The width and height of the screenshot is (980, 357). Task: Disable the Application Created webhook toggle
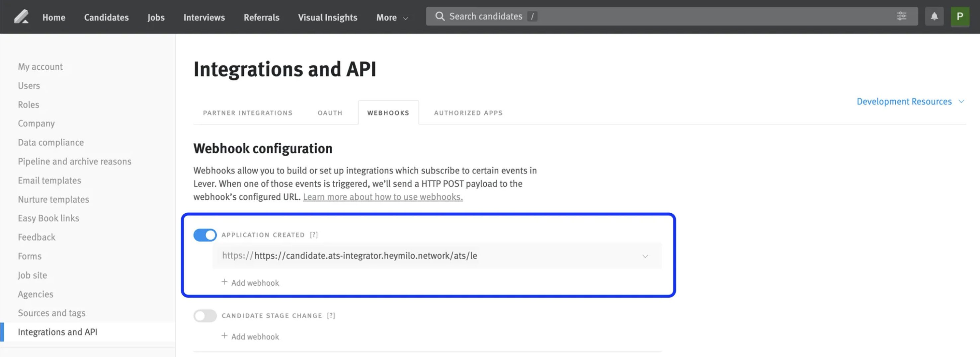point(205,235)
